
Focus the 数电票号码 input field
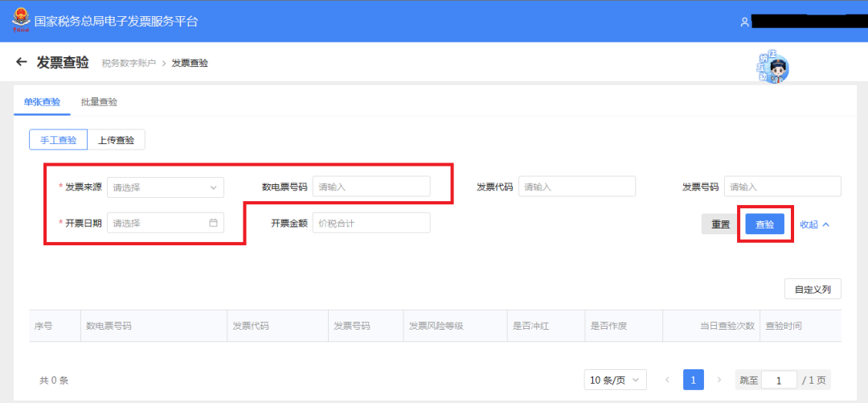pyautogui.click(x=371, y=187)
